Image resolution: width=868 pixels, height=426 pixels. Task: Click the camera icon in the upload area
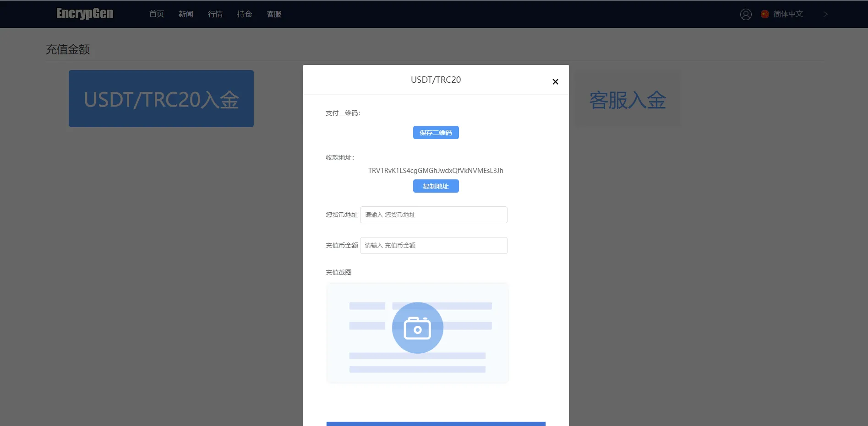[x=417, y=327]
